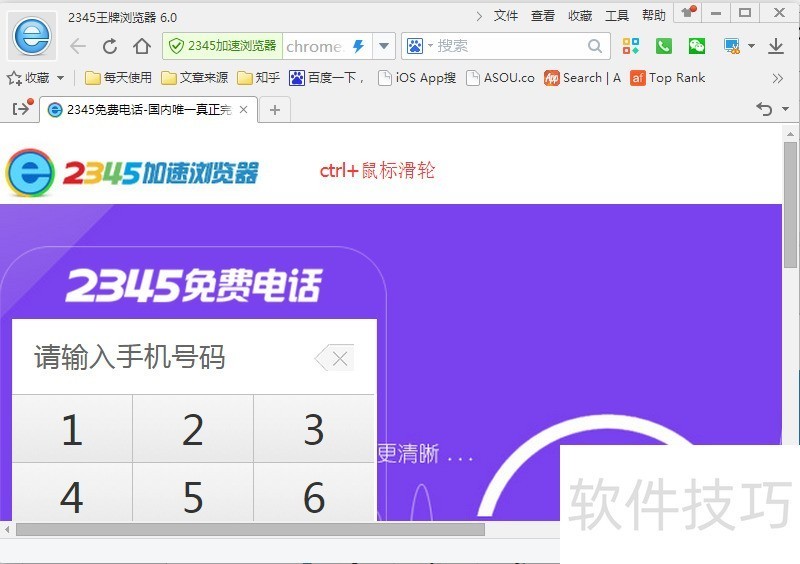Expand the 收藏 favorites dropdown arrow
This screenshot has height=564, width=800.
[60, 78]
